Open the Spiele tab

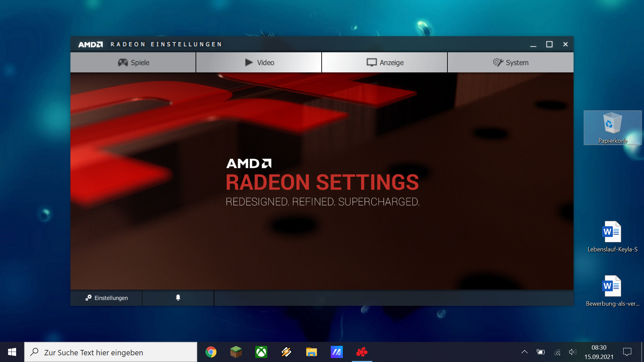pyautogui.click(x=133, y=63)
